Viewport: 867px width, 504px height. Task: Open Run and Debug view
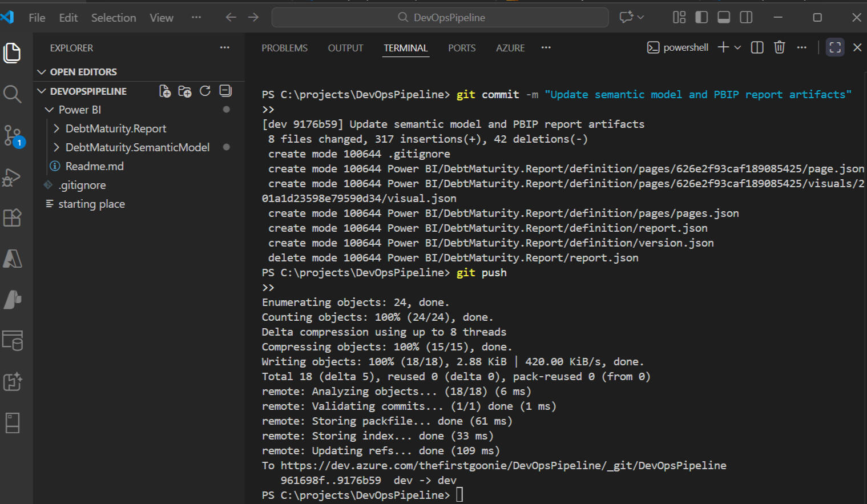(13, 177)
